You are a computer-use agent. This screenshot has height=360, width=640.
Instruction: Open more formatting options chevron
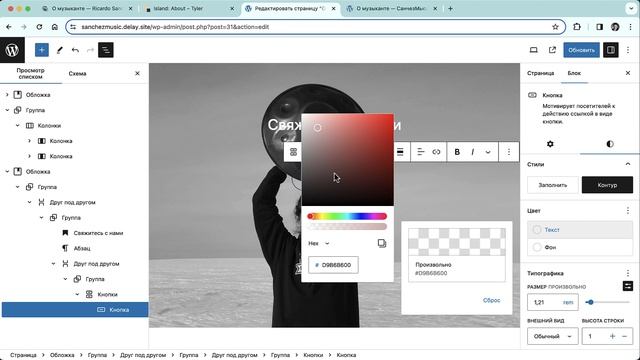(x=488, y=152)
